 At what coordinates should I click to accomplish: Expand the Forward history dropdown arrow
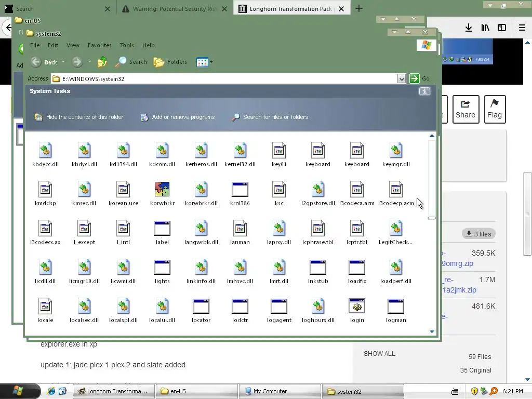coord(89,62)
